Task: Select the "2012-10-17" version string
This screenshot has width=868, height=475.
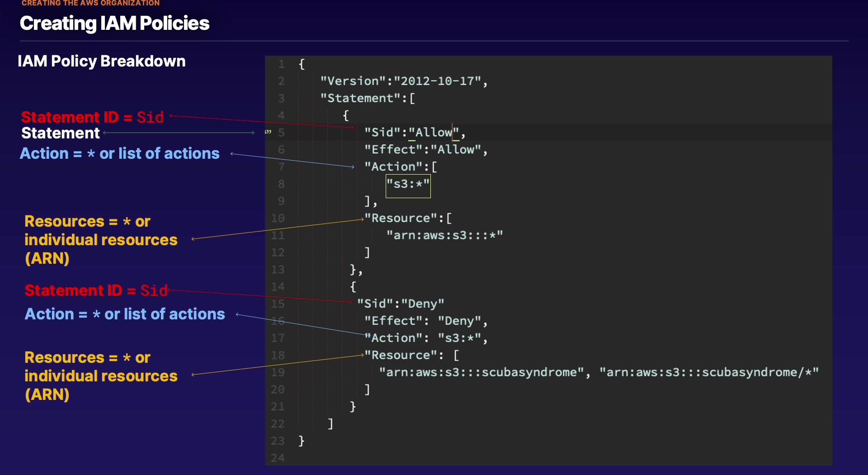Action: point(437,81)
